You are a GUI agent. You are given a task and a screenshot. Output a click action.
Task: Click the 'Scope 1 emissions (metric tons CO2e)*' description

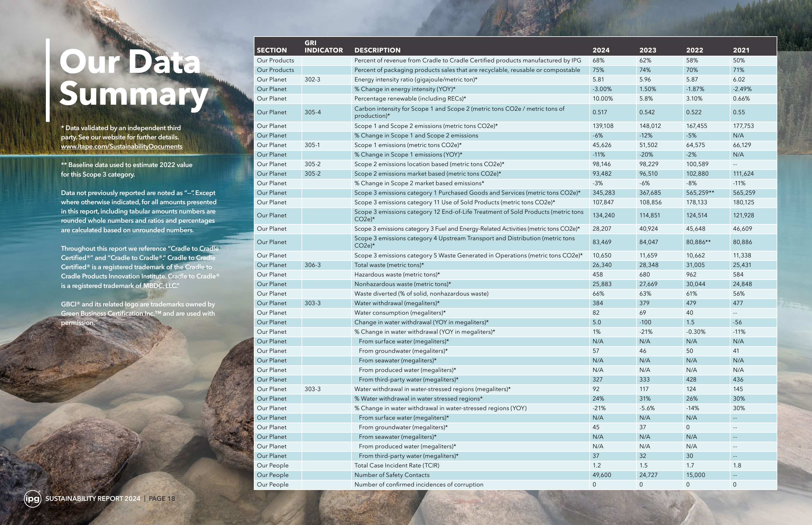tap(408, 145)
